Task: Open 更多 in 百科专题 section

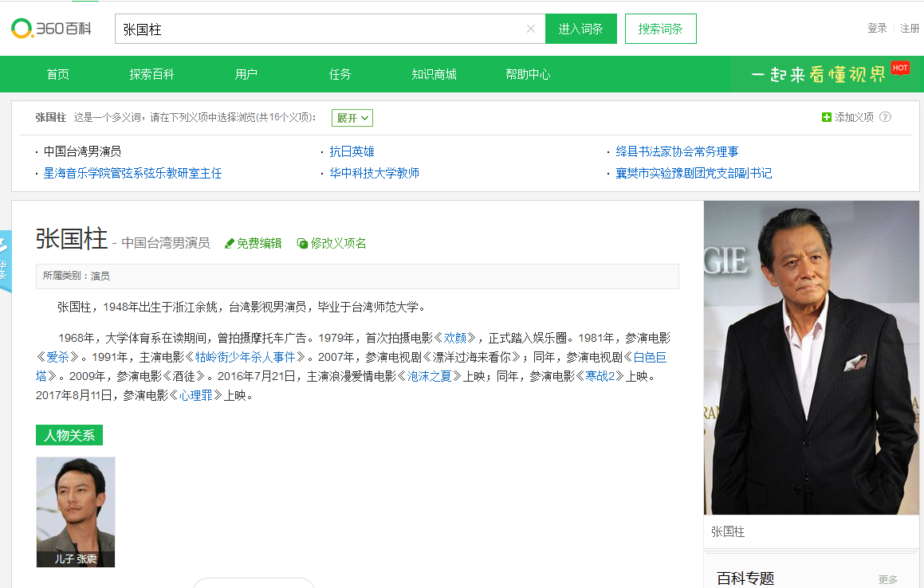Action: 887,579
